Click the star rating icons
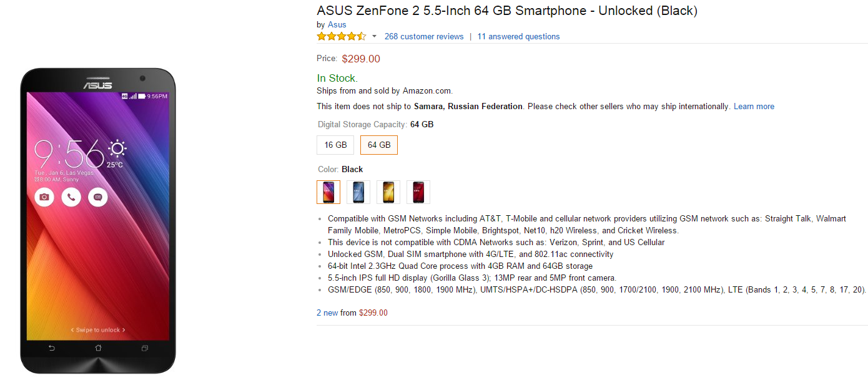The width and height of the screenshot is (868, 383). pos(341,36)
